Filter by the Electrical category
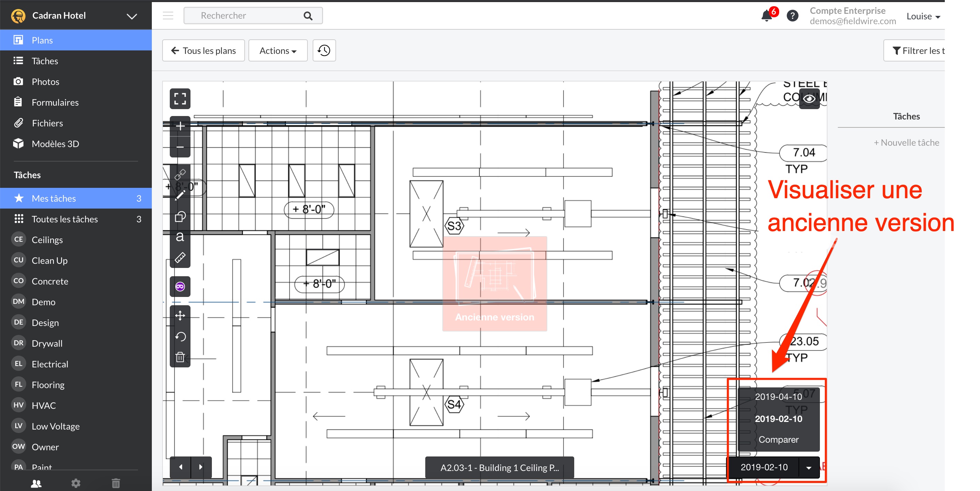 point(76,364)
